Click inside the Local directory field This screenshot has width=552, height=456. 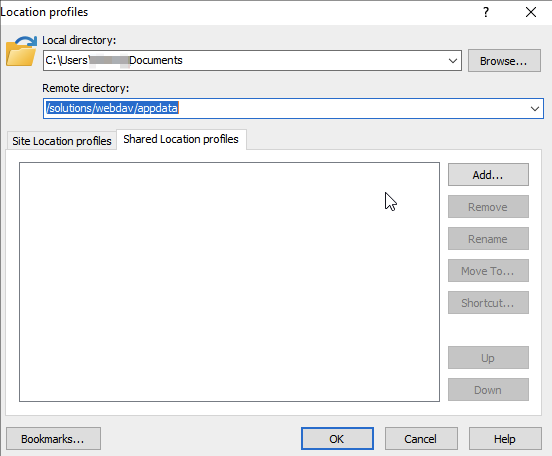coord(252,61)
